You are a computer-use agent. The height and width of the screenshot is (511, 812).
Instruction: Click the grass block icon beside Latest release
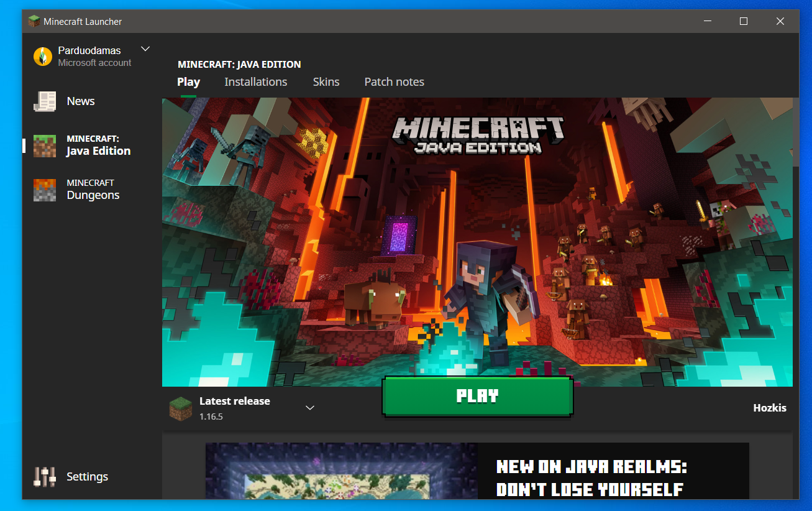click(x=181, y=408)
